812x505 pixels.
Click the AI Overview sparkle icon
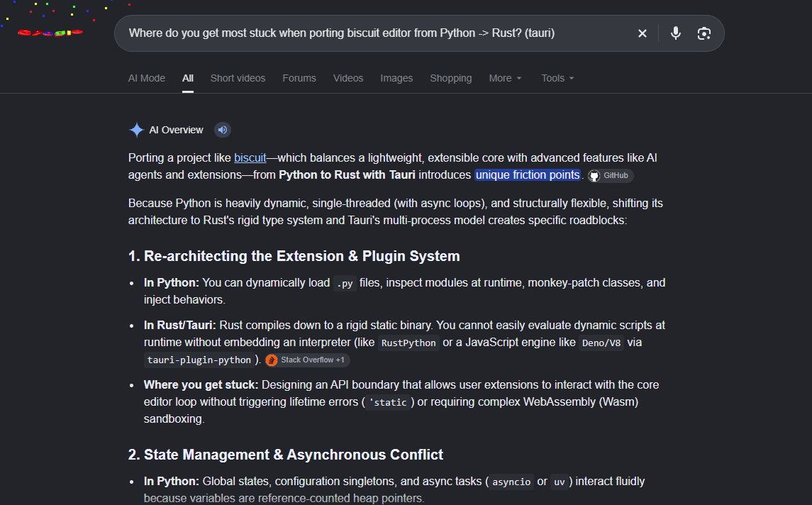click(136, 130)
